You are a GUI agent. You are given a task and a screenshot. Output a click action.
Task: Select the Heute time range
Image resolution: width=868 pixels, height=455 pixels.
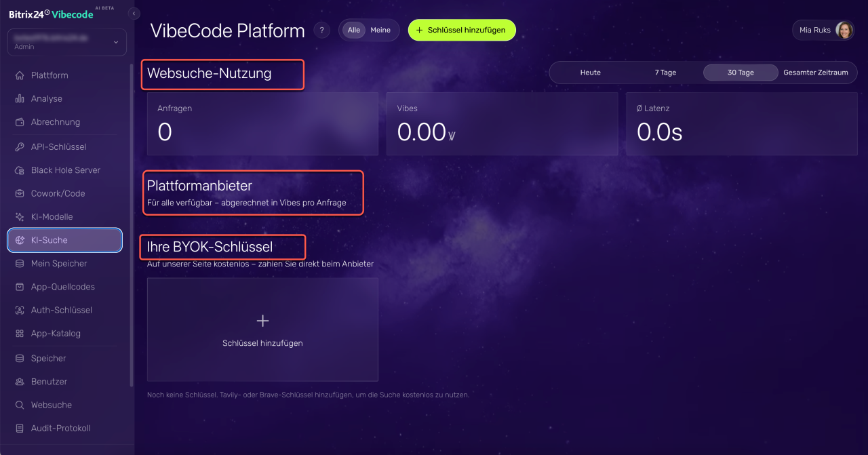pyautogui.click(x=590, y=73)
